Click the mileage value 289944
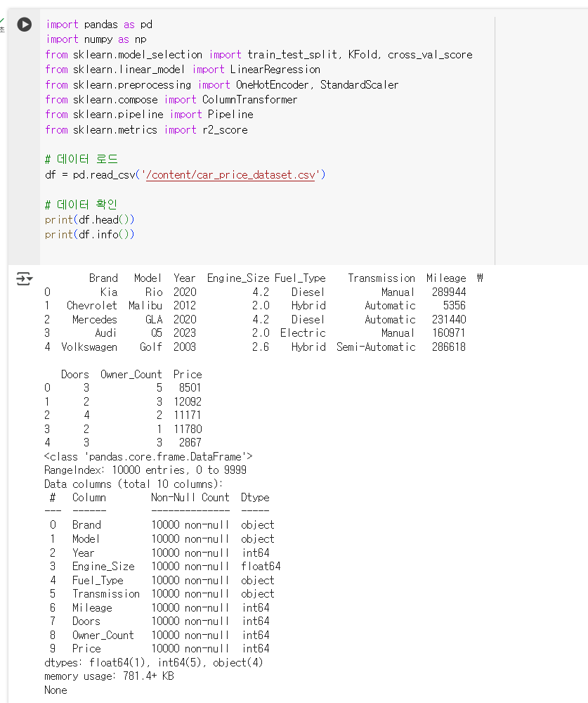Viewport: 588px width, 703px height. 449,292
